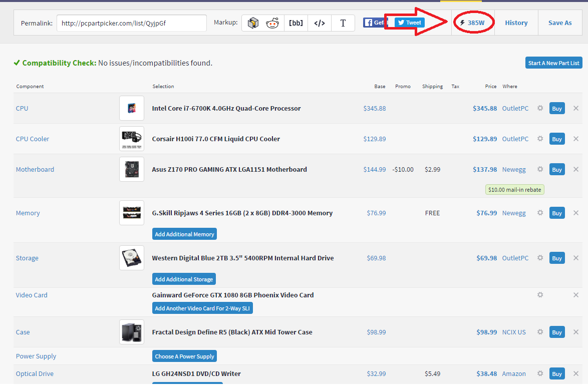
Task: Open the gear icon in Storage row
Action: click(540, 257)
